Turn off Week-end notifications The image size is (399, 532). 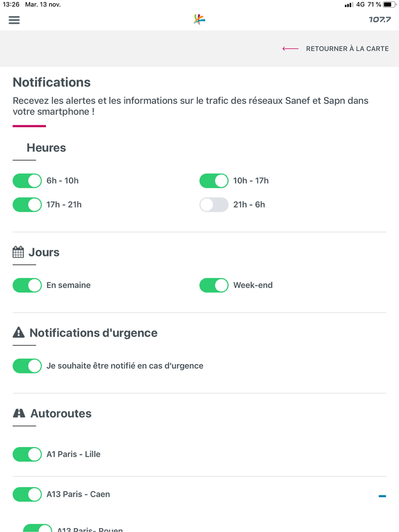pyautogui.click(x=214, y=285)
